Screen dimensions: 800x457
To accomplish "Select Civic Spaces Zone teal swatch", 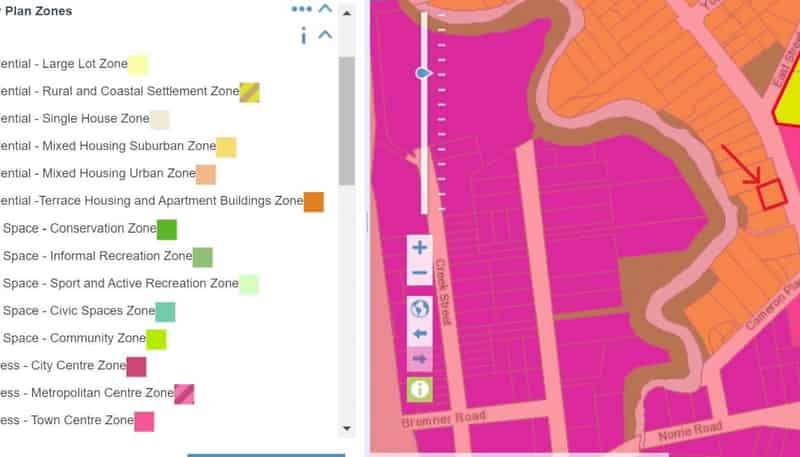I will pos(165,312).
